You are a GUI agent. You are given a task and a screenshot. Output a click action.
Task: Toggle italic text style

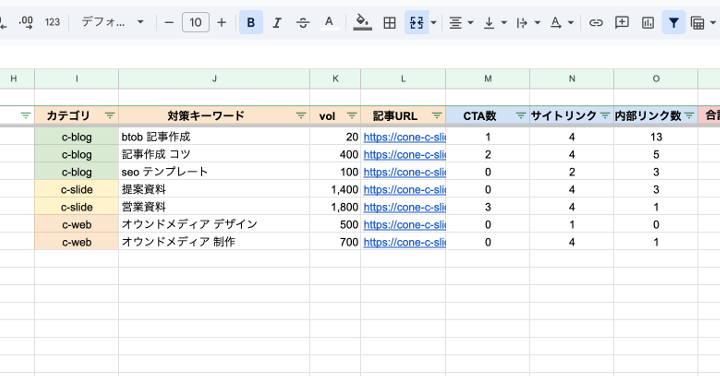pos(277,22)
